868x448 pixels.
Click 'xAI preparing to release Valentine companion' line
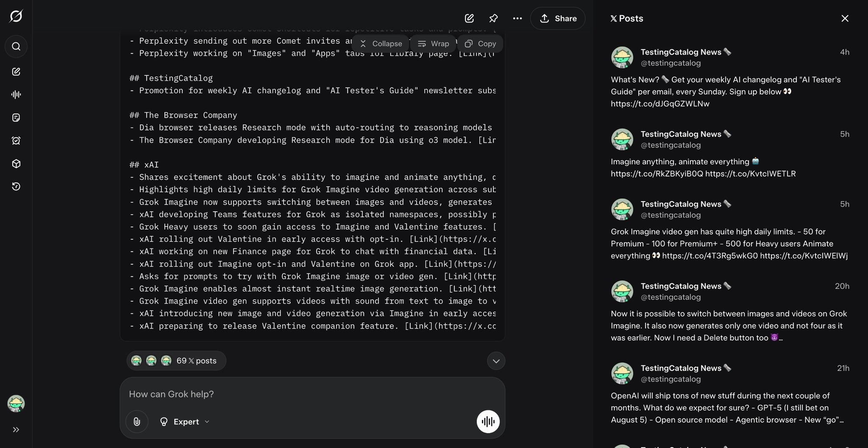312,326
